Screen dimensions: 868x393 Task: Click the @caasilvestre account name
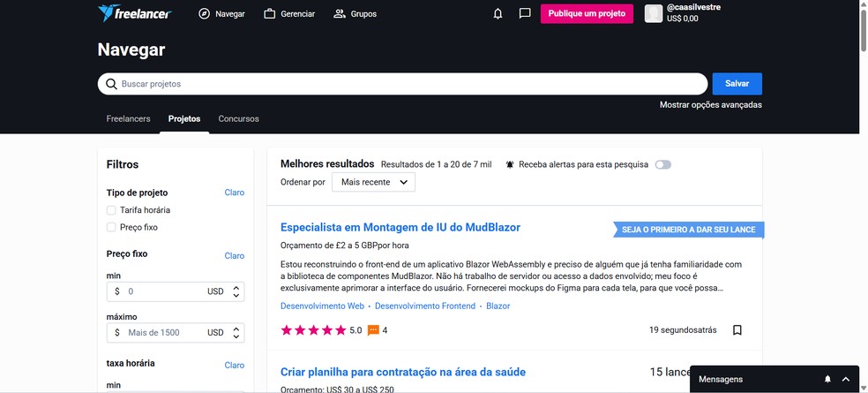point(693,8)
